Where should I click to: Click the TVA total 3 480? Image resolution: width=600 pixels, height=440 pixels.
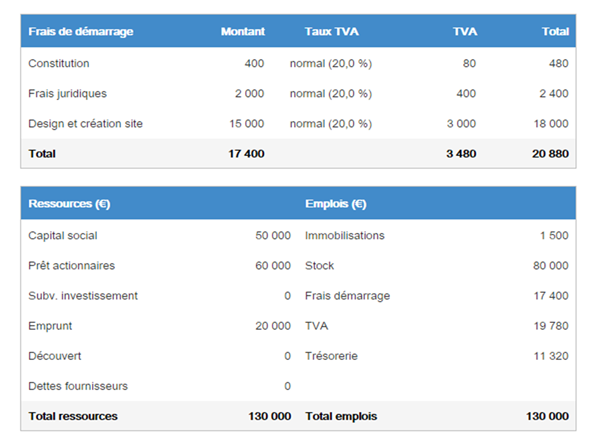pyautogui.click(x=461, y=154)
